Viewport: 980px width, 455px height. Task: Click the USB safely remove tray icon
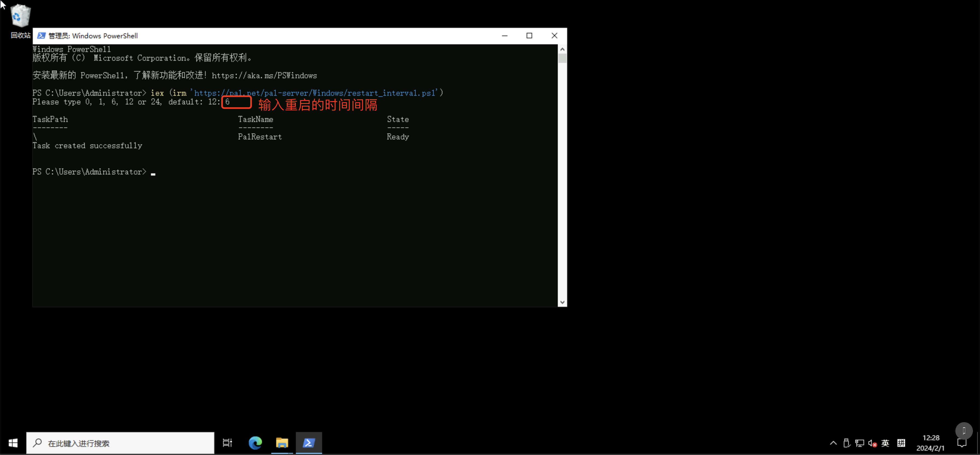tap(847, 443)
